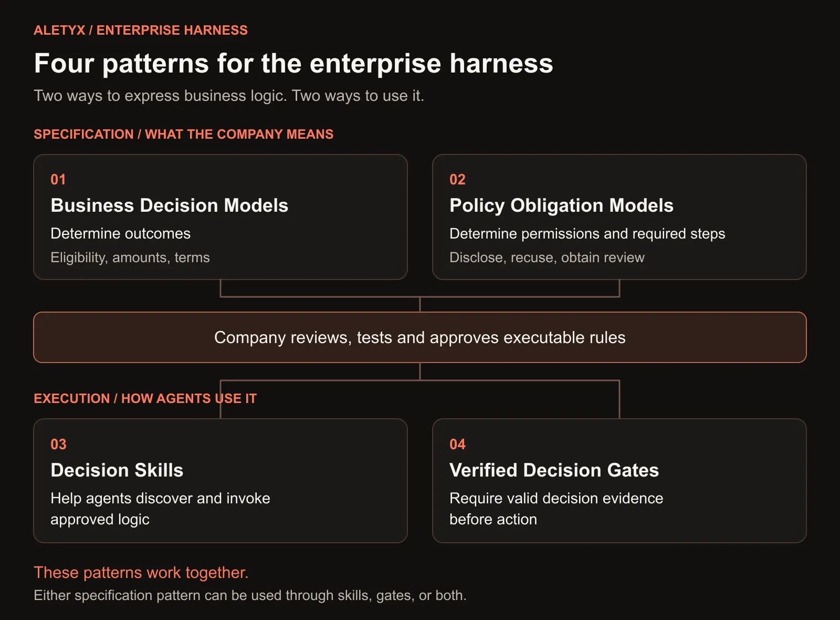This screenshot has height=620, width=840.
Task: Click the number '04' on the fourth card
Action: (457, 445)
